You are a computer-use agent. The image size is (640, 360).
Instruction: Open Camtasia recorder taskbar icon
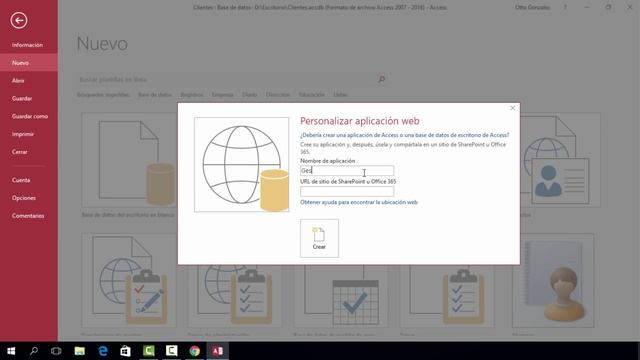tap(171, 351)
